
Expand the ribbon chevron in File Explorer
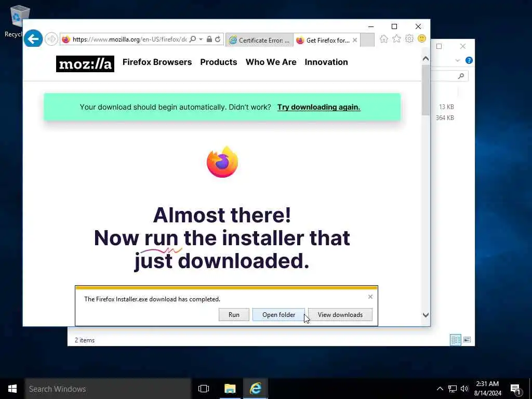457,60
